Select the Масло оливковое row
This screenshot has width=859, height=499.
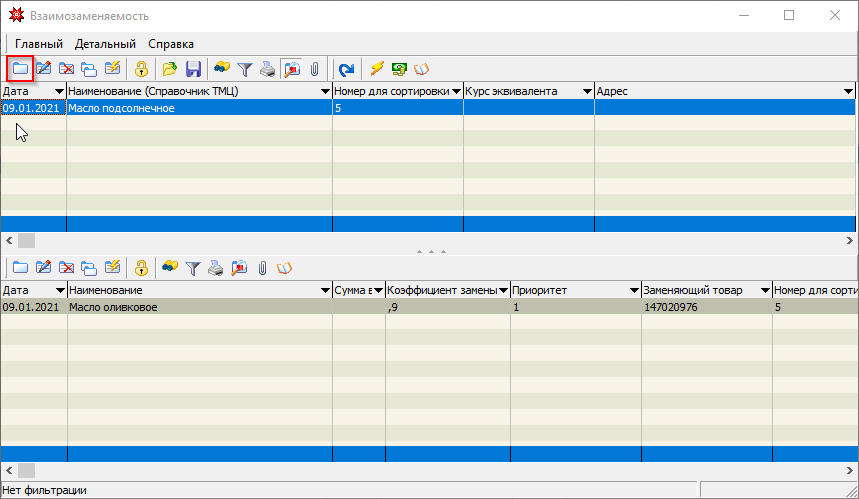(200, 307)
